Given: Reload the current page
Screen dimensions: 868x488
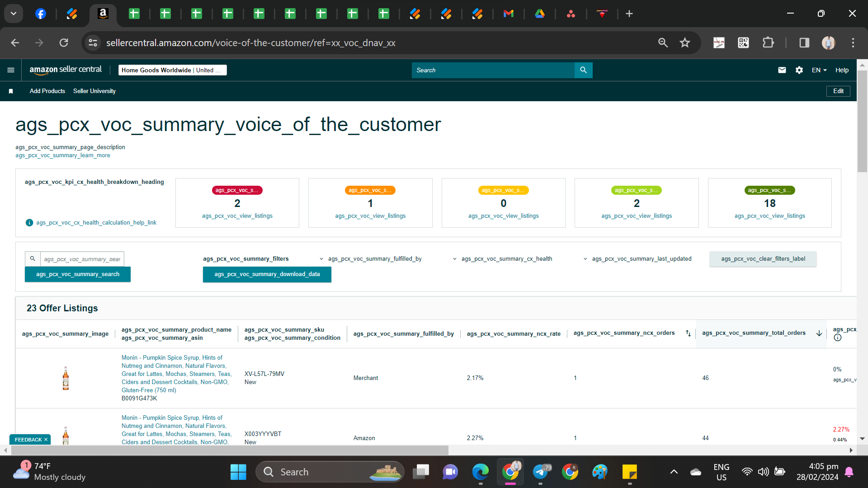Looking at the screenshot, I should tap(64, 43).
